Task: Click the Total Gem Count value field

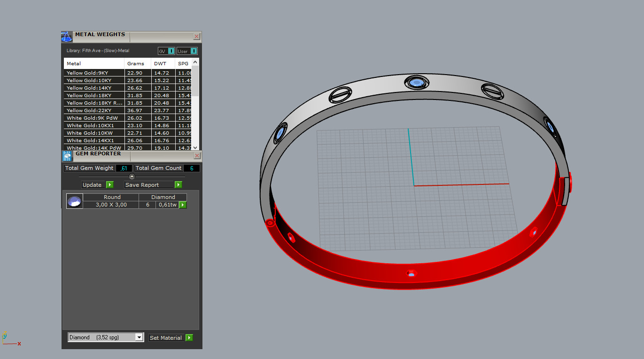Action: [x=192, y=168]
